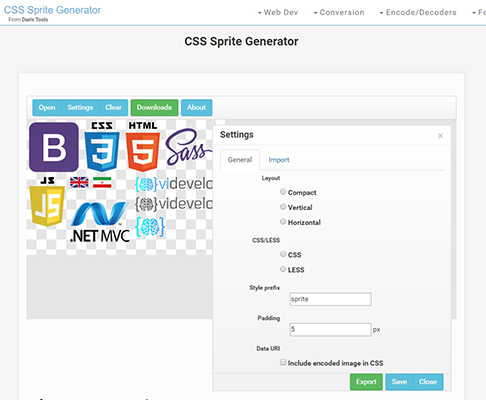Click the Settings toolbar button
Viewport: 486px width, 400px height.
point(80,107)
